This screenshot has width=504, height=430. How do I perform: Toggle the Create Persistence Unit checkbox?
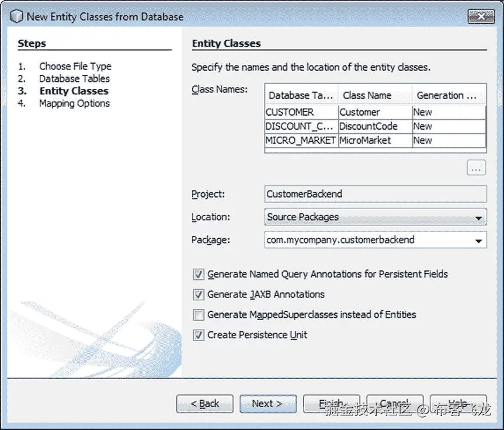(x=198, y=335)
